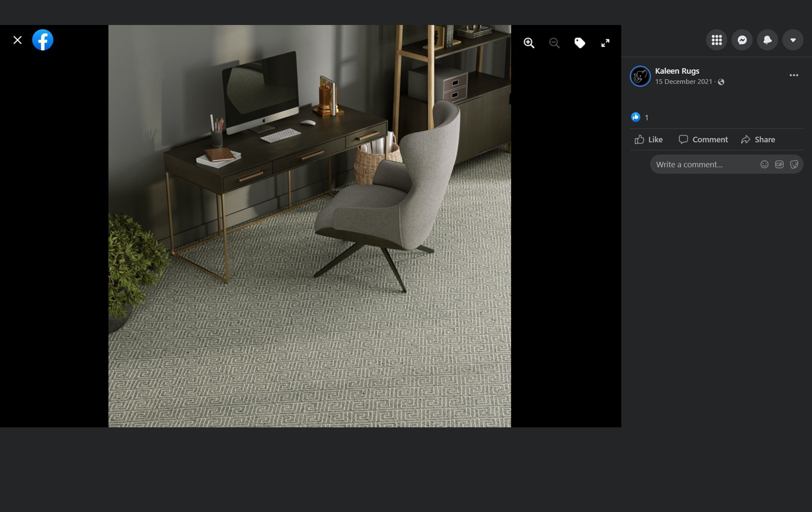Open Kaleen Rugs profile picture

point(640,76)
